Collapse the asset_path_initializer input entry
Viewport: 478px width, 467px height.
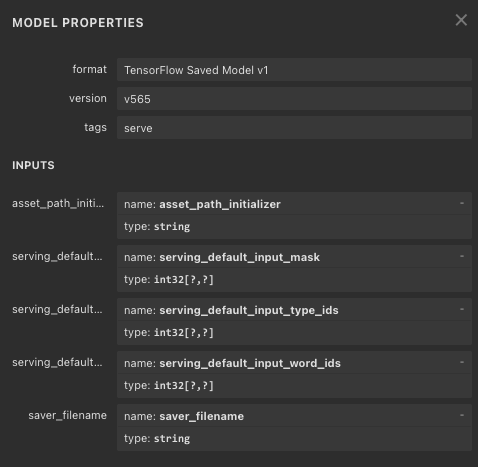462,203
